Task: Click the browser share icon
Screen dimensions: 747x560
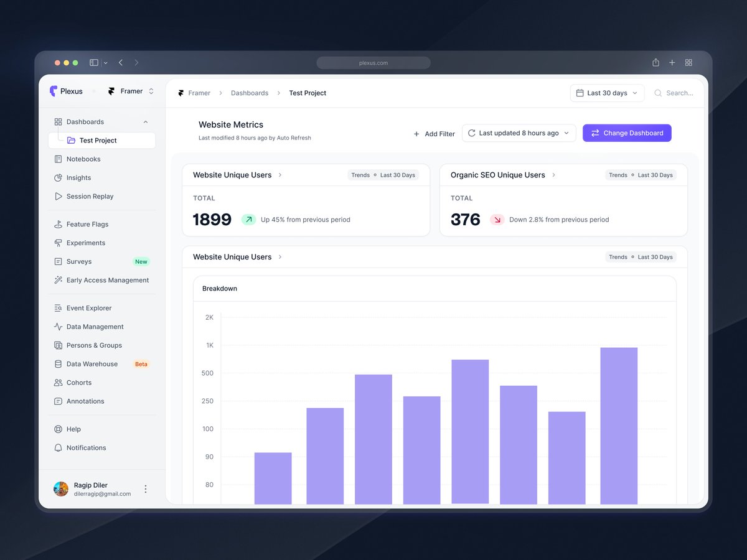Action: 655,63
